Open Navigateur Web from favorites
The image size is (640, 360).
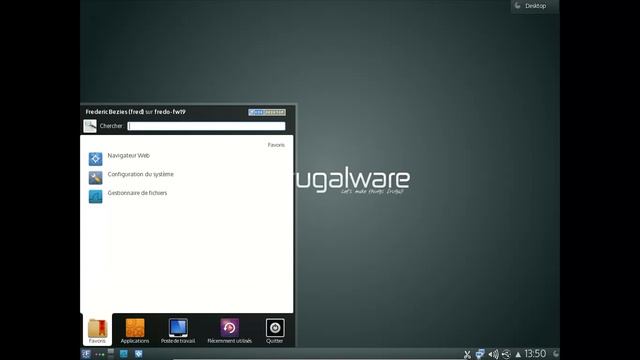pos(187,158)
